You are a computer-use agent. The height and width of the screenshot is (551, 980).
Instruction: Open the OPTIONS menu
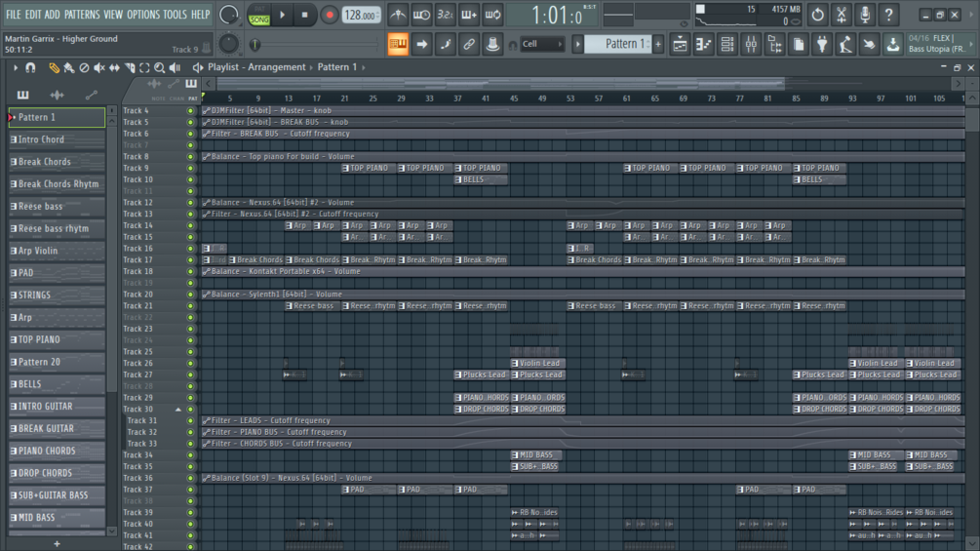tap(143, 15)
